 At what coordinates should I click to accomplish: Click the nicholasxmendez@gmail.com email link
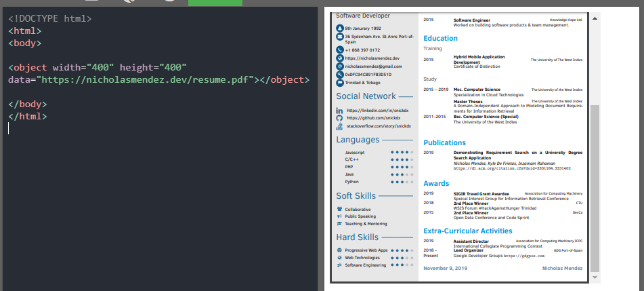tap(373, 66)
